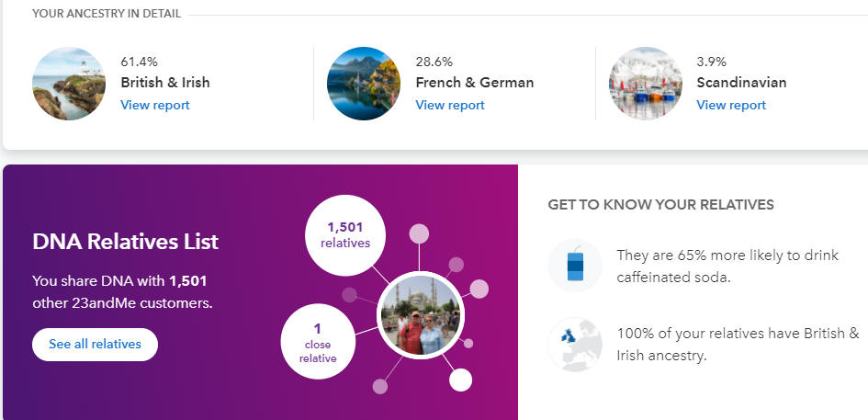Click the British Isles map icon

(x=575, y=344)
